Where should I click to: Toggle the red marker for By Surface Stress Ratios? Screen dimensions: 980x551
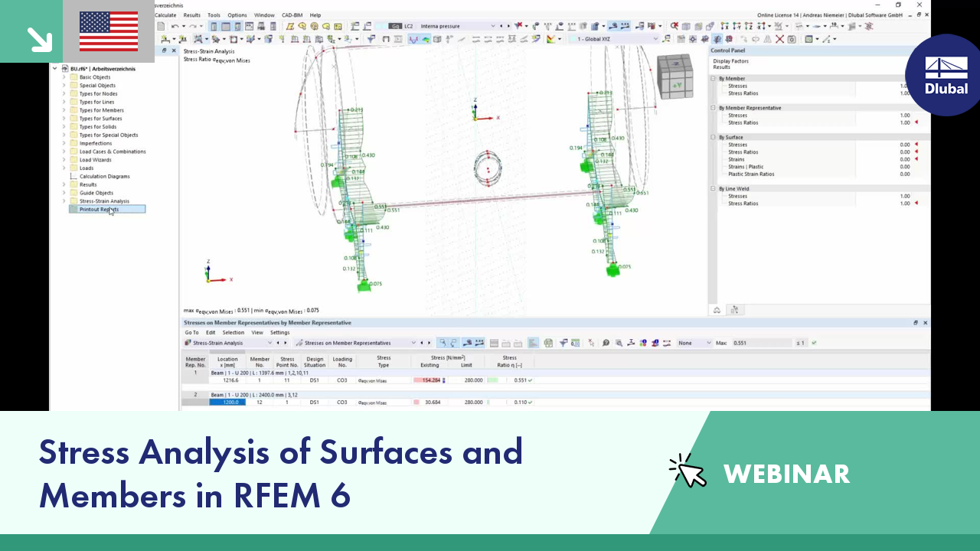(916, 152)
